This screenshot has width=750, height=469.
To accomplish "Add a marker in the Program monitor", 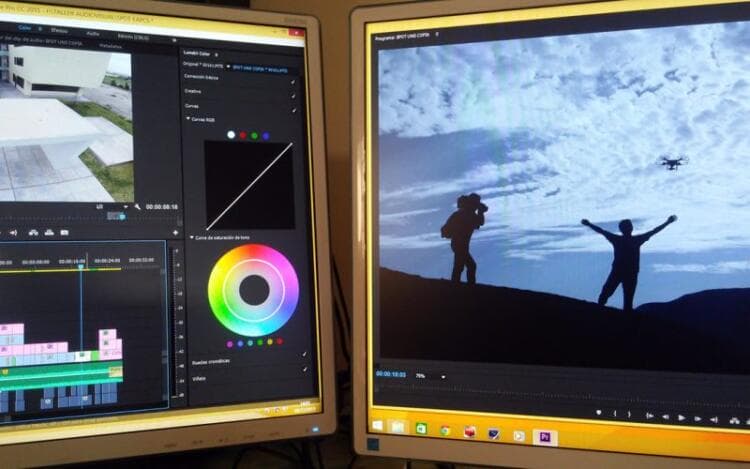I will tap(598, 413).
